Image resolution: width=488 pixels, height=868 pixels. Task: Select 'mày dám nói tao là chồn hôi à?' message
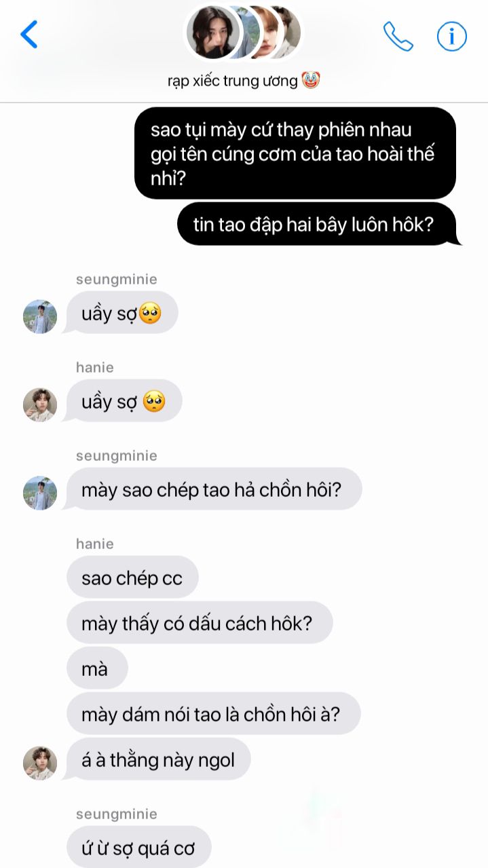coord(213,714)
